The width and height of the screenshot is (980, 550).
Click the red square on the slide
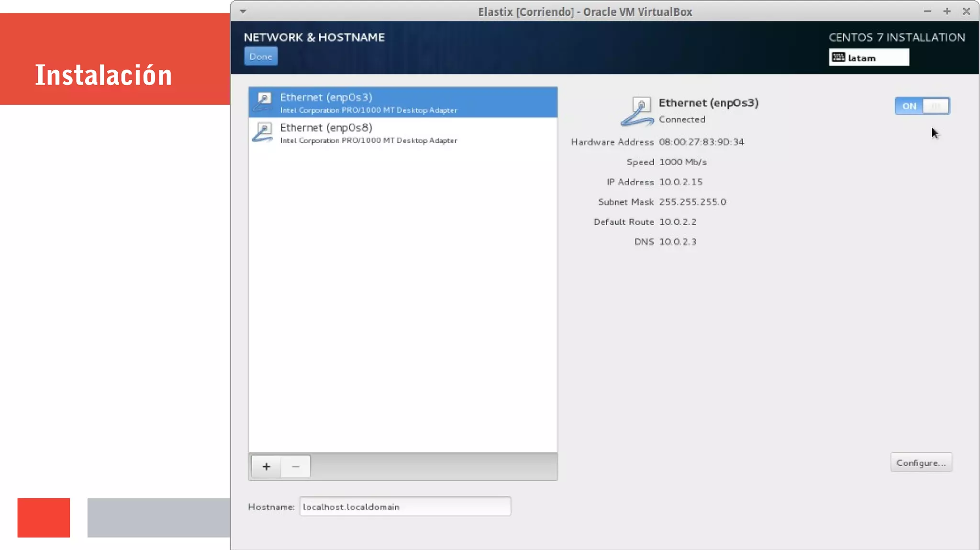coord(44,517)
